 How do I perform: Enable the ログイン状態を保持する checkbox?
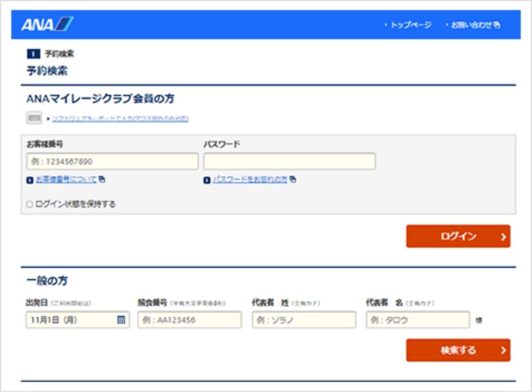click(x=30, y=204)
